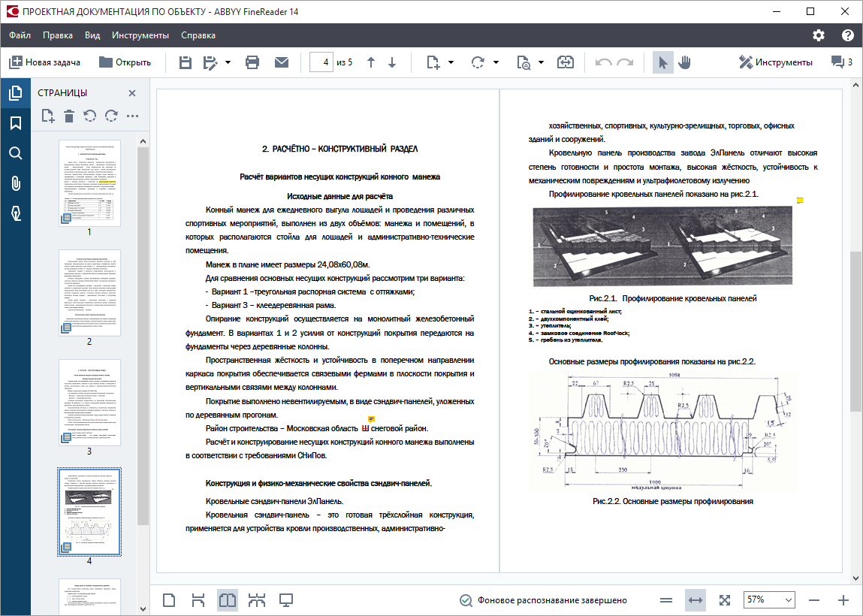The width and height of the screenshot is (863, 616).
Task: Toggle fit to width zoom
Action: [x=696, y=600]
